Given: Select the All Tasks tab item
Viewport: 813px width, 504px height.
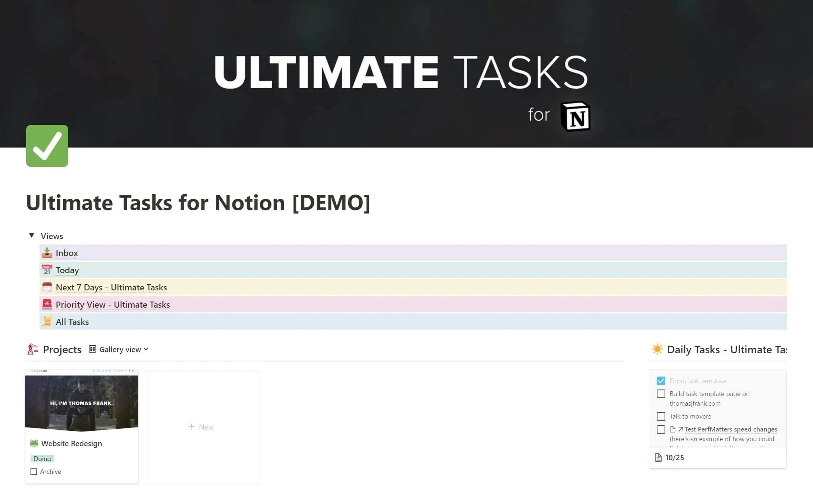Looking at the screenshot, I should pyautogui.click(x=72, y=321).
